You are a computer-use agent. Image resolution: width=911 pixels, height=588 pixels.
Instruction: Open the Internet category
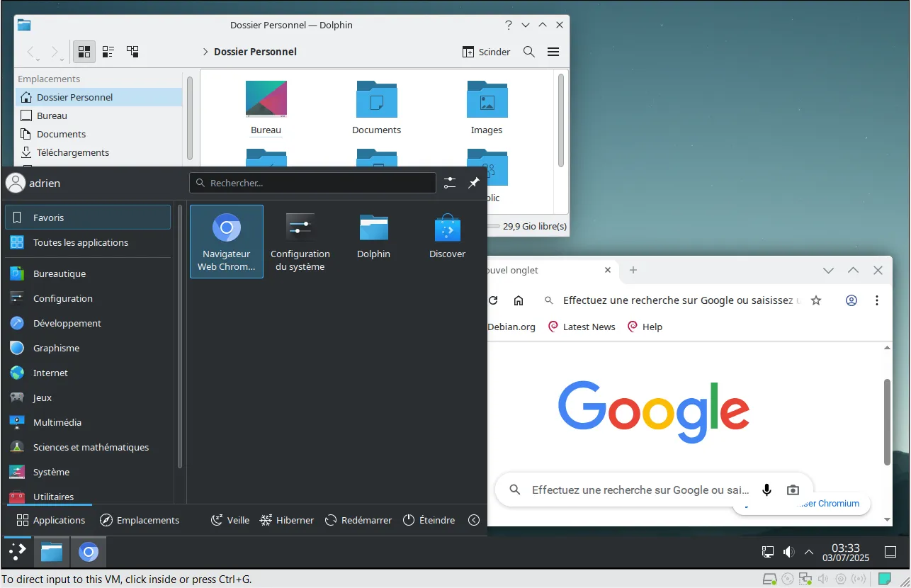pos(88,373)
